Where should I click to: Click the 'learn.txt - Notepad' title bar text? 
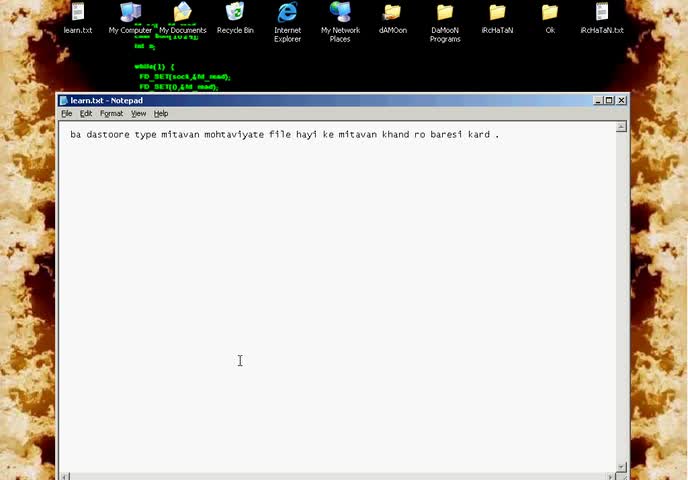pos(107,100)
